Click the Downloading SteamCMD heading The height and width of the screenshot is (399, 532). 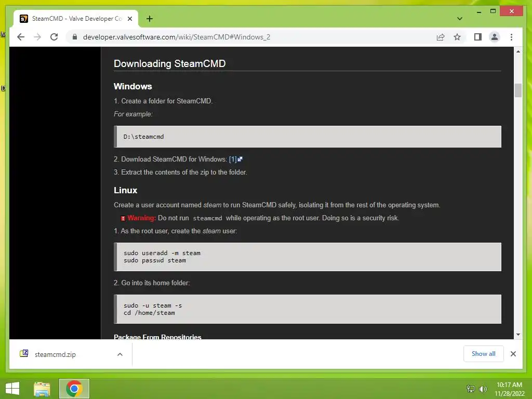click(170, 63)
